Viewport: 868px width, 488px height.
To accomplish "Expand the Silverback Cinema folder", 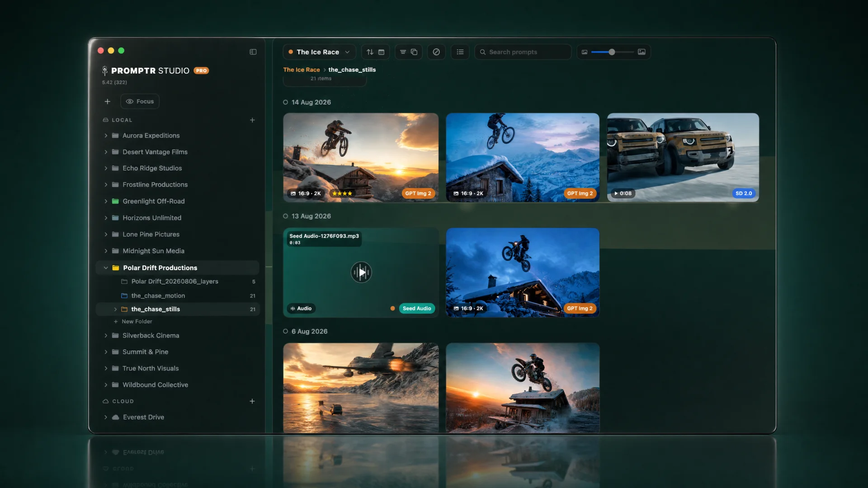I will pos(106,336).
